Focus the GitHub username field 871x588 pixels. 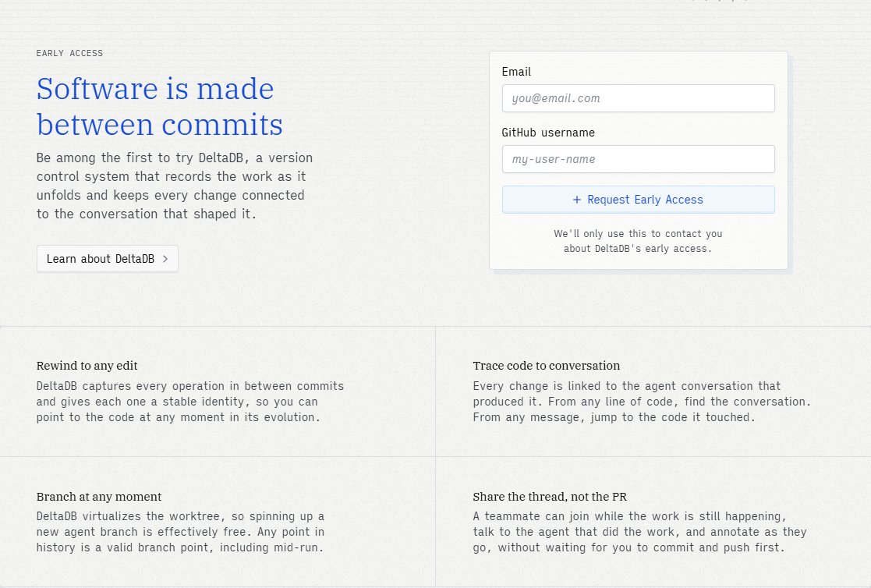click(639, 159)
